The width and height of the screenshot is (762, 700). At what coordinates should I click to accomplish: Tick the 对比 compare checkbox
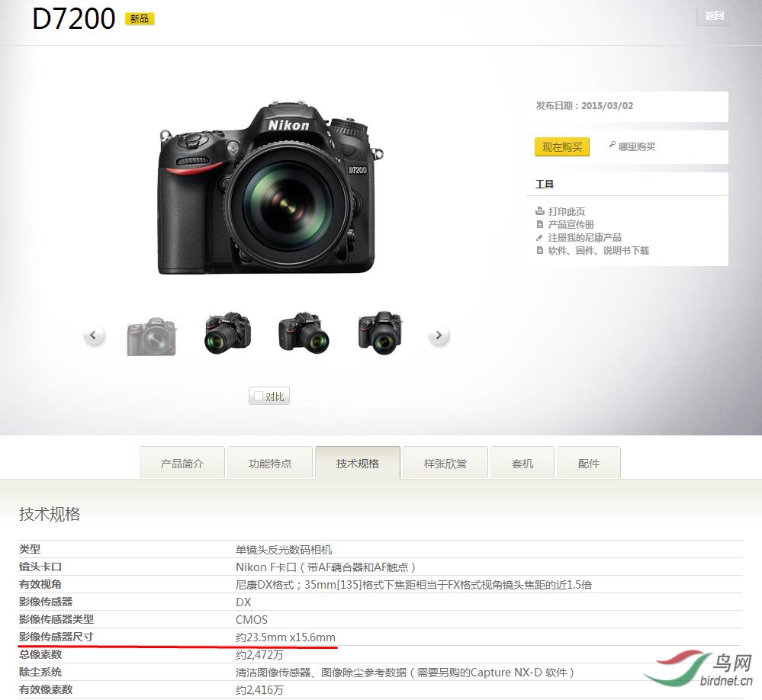259,396
